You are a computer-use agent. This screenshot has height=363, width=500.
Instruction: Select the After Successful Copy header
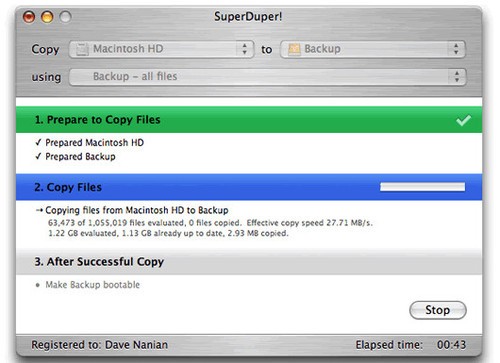tap(249, 262)
